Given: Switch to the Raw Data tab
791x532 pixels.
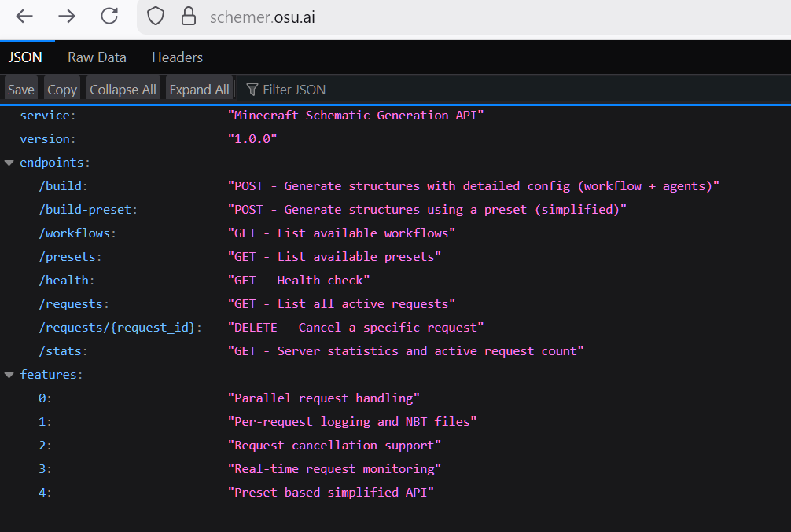Looking at the screenshot, I should pos(97,57).
